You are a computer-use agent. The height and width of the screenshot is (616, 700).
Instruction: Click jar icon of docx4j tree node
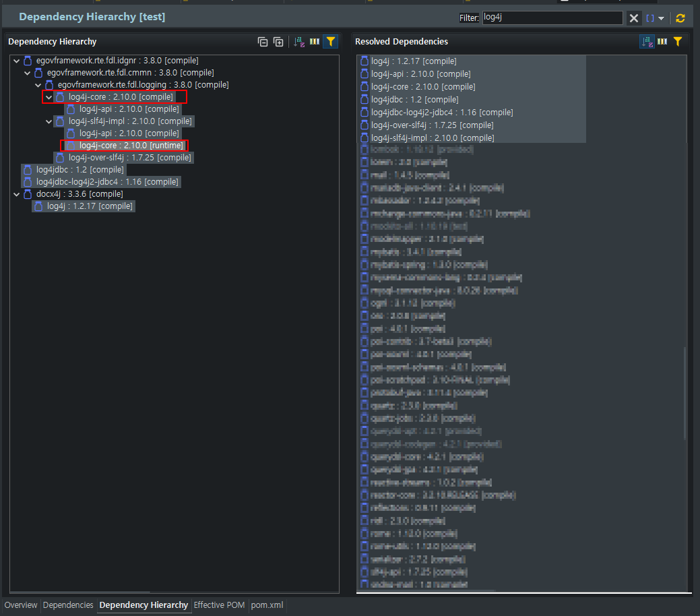point(28,194)
